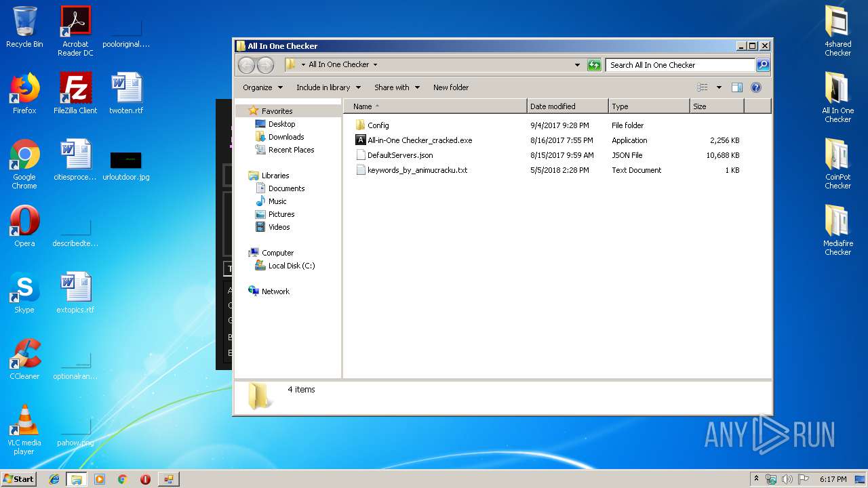Viewport: 868px width, 488px height.
Task: Click the taskbar clock showing 6:17 PM
Action: pos(833,479)
